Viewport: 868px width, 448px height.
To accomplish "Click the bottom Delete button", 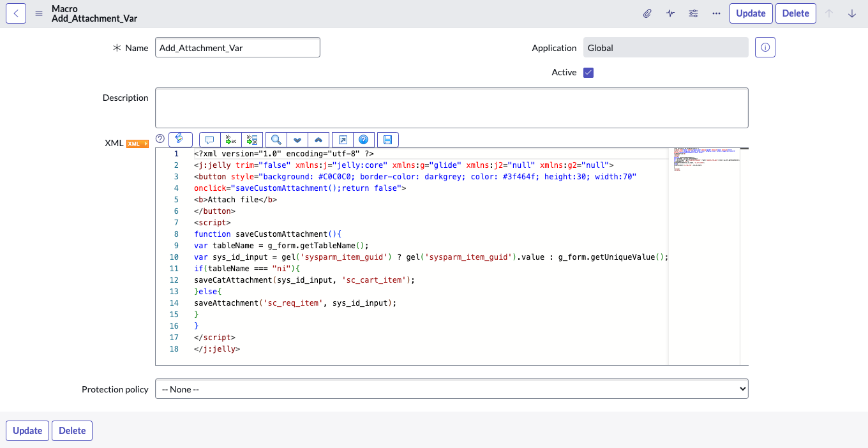I will click(72, 431).
